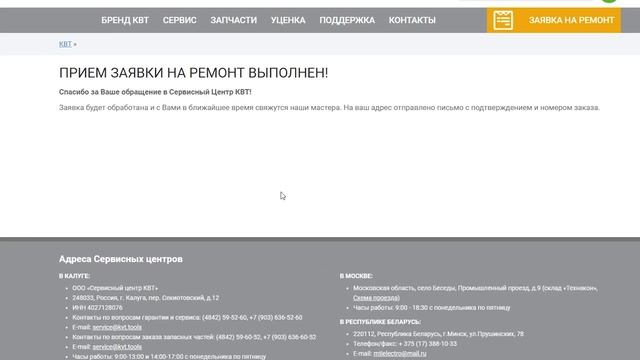640x360 pixels.
Task: Click the Moscow address line with село Беседы
Action: pos(476,288)
